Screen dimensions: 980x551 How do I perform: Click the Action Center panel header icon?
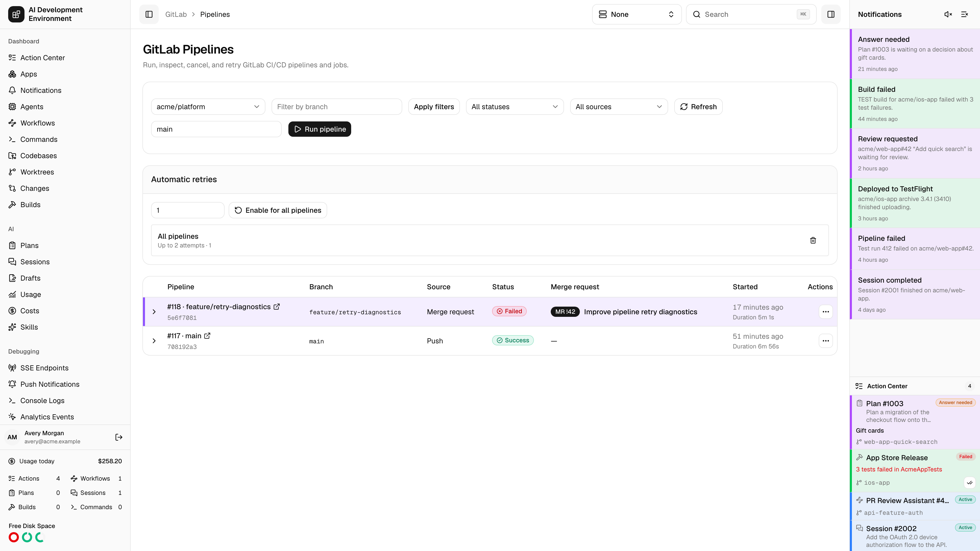(859, 386)
